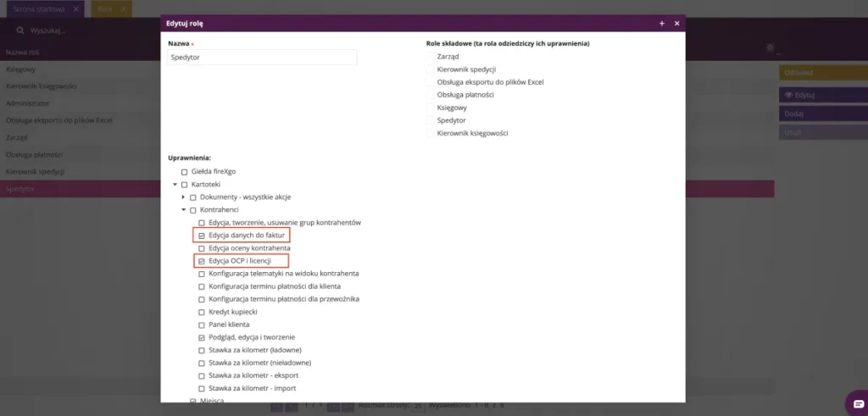Click the Usuń button
This screenshot has height=416, width=868.
tap(823, 132)
